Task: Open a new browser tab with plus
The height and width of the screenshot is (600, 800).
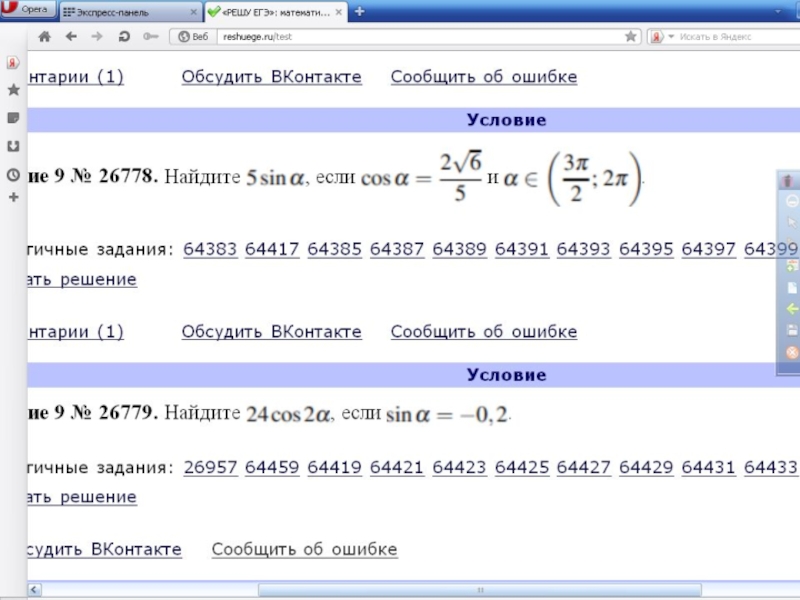Action: pyautogui.click(x=359, y=12)
